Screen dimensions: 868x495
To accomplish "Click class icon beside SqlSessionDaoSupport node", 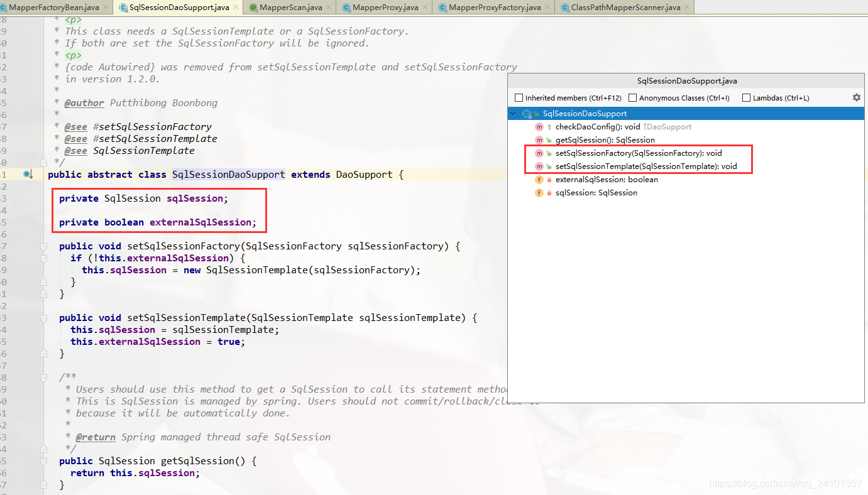I will pyautogui.click(x=527, y=114).
